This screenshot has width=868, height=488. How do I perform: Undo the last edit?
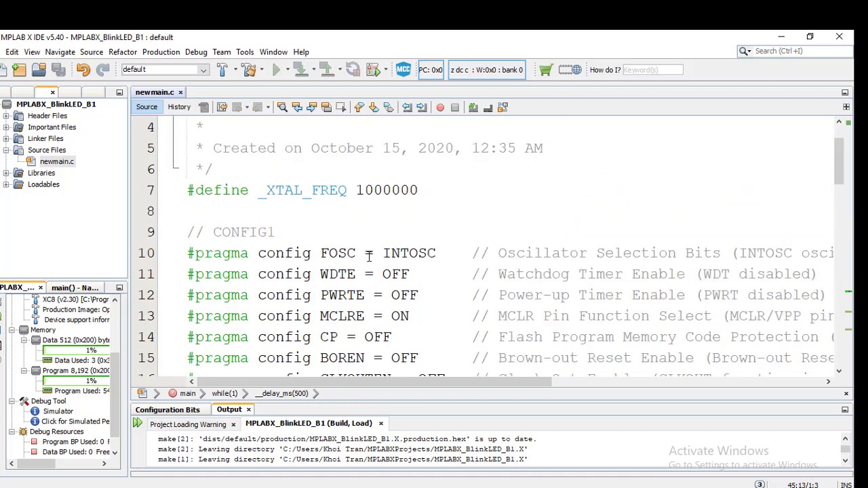(83, 70)
